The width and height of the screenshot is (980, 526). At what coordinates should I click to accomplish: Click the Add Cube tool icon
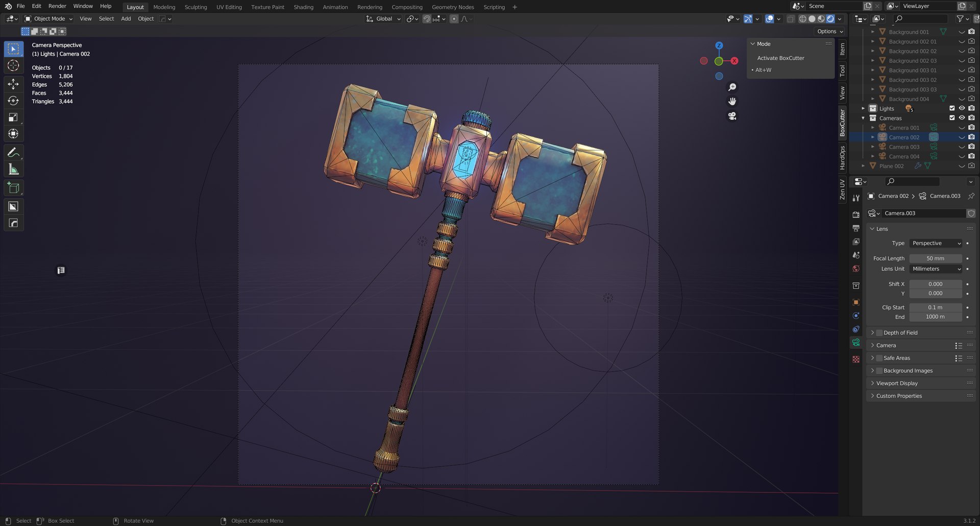coord(13,188)
